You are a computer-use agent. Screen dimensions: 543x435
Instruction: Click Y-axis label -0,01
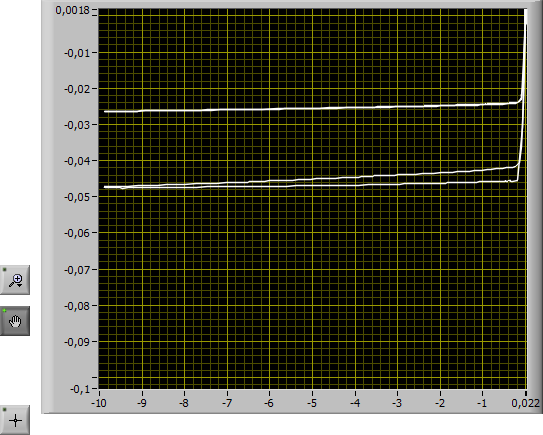[76, 53]
